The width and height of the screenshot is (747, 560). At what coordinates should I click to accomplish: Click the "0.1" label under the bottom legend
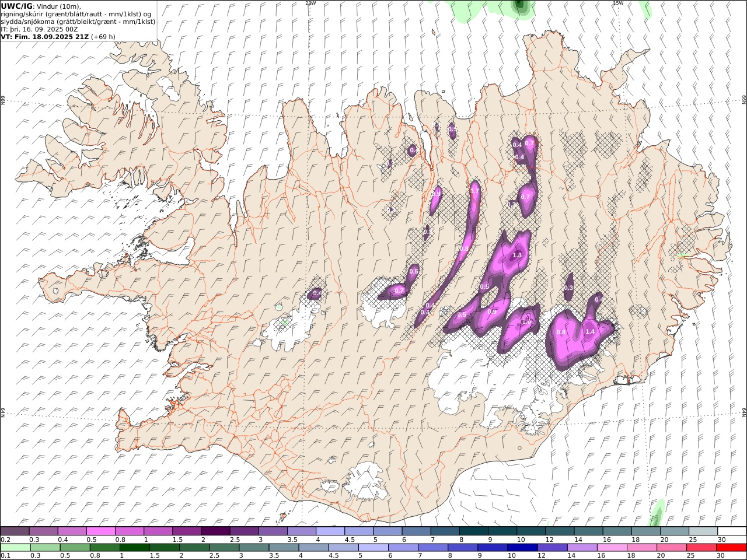5,556
